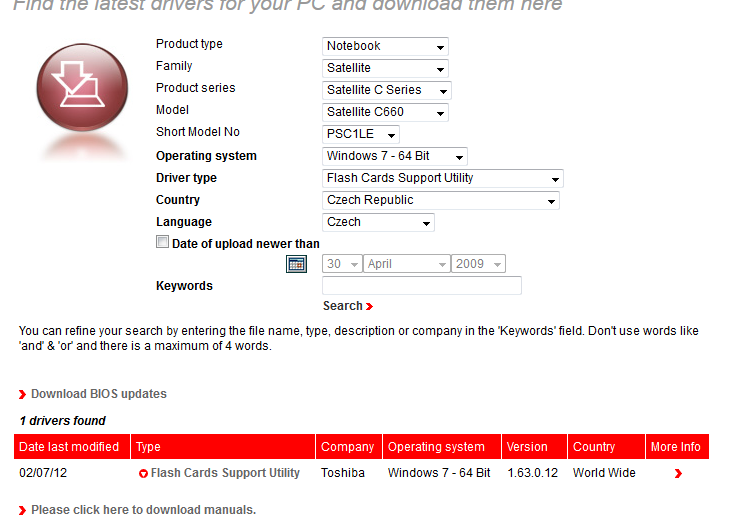Viewport: 732px width, 532px height.
Task: Expand the Product series dropdown
Action: point(387,90)
